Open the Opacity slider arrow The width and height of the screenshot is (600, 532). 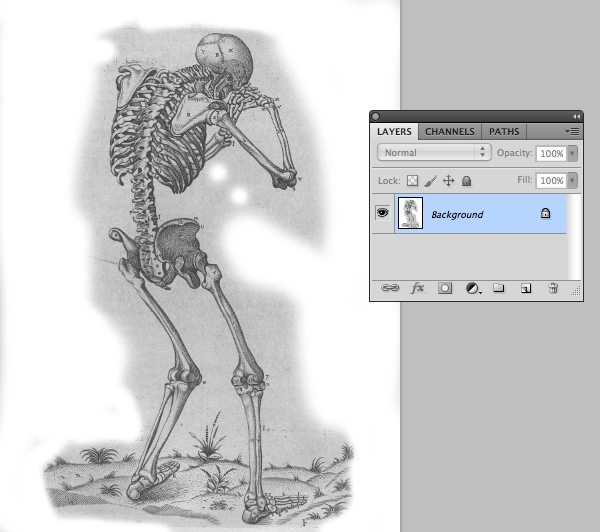pos(572,153)
